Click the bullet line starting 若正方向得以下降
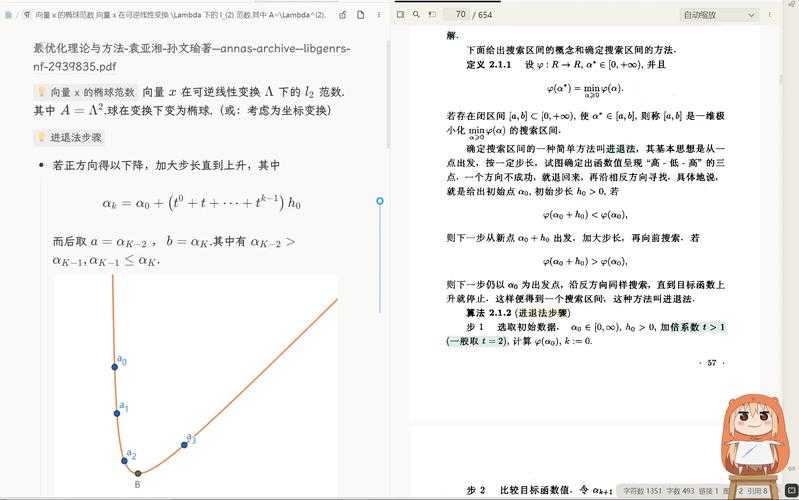 click(x=166, y=165)
